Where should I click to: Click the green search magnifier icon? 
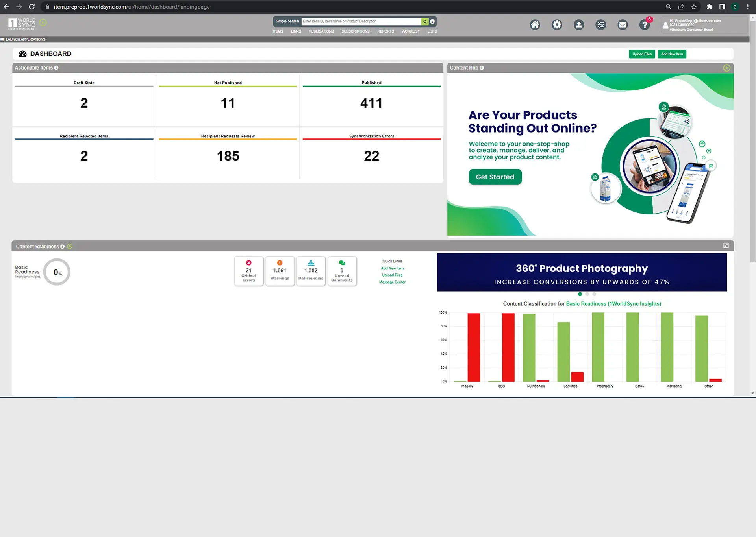pos(424,21)
